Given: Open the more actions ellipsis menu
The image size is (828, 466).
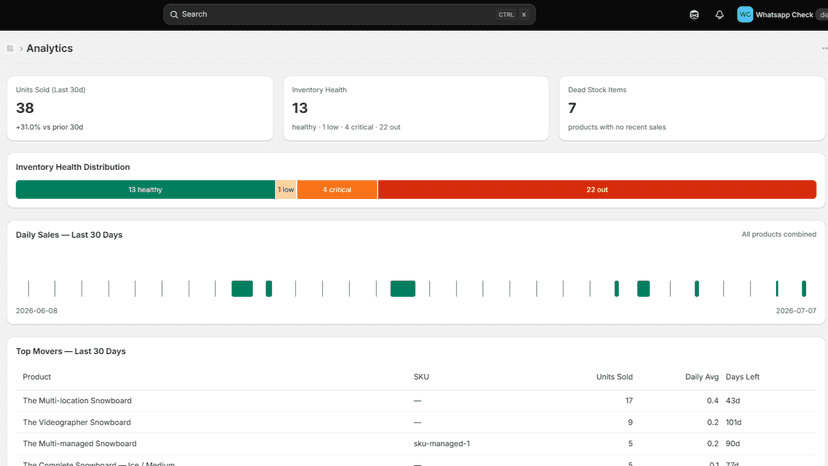Looking at the screenshot, I should click(825, 48).
